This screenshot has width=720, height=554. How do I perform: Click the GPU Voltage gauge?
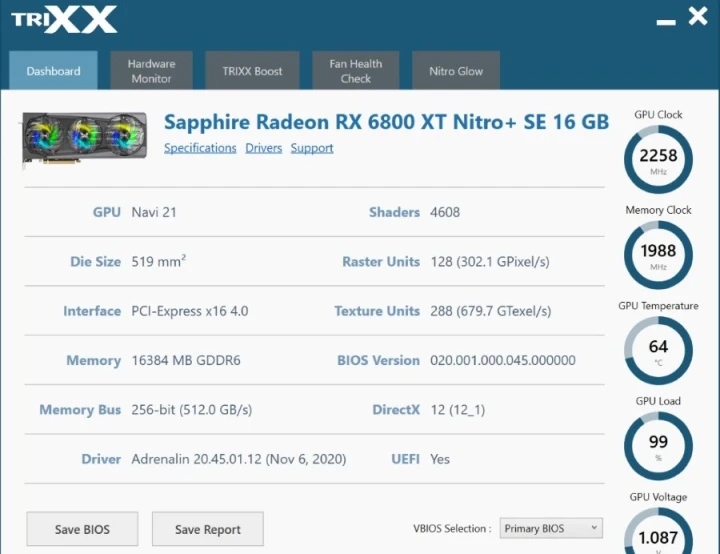(x=658, y=531)
